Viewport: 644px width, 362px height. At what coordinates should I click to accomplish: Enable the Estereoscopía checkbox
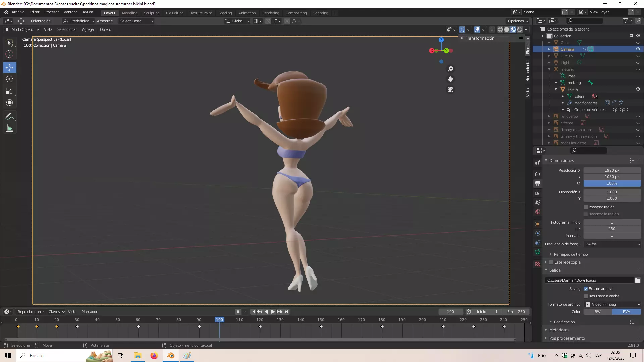551,262
